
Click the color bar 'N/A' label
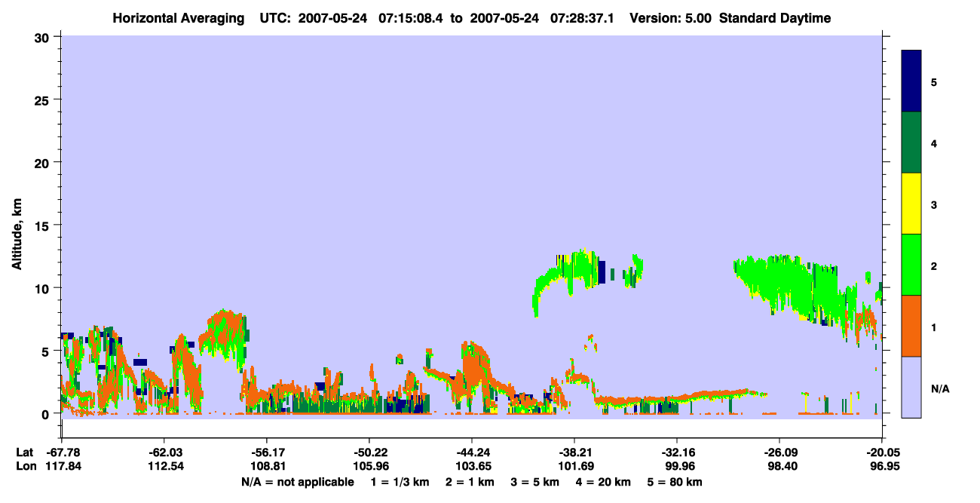tap(940, 389)
